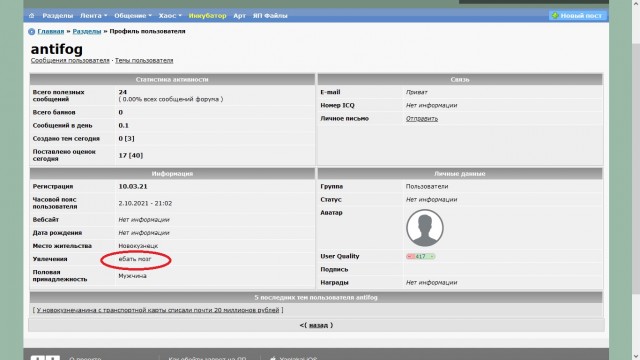Click the green plus on User Quality
The height and width of the screenshot is (360, 640).
point(431,256)
